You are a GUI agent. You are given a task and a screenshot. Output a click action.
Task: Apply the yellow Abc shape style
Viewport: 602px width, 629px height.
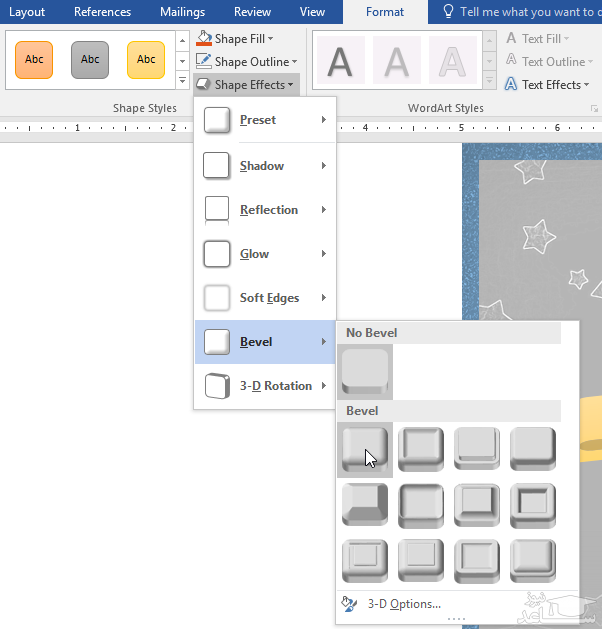coord(146,60)
